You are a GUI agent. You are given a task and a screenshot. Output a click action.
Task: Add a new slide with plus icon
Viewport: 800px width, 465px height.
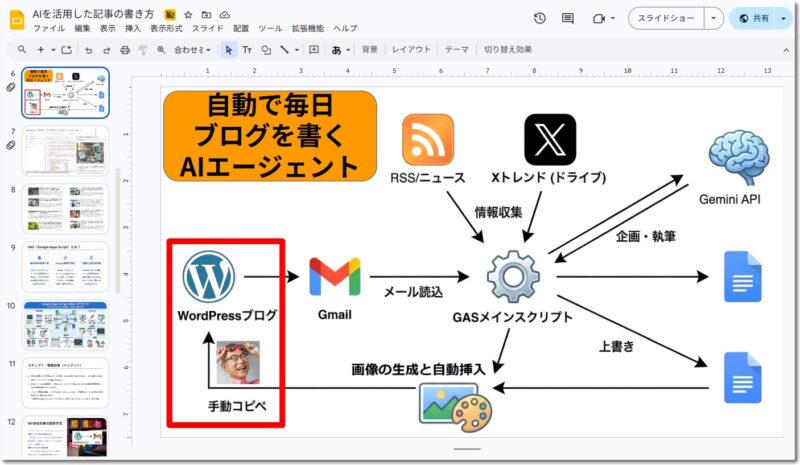[x=40, y=50]
